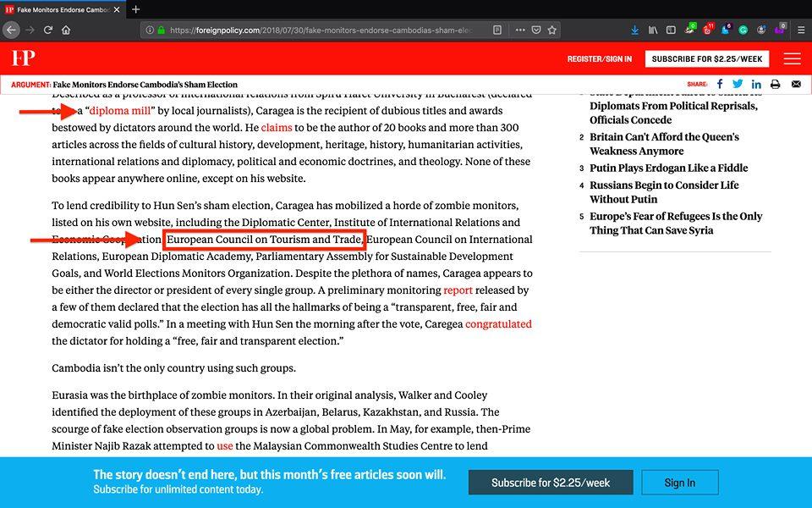
Task: Click "The story doesn't end here" banner headline
Action: 269,474
